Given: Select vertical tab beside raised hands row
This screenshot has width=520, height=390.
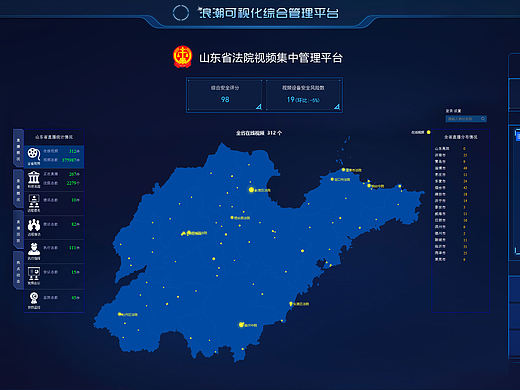Looking at the screenshot, I should [x=18, y=229].
